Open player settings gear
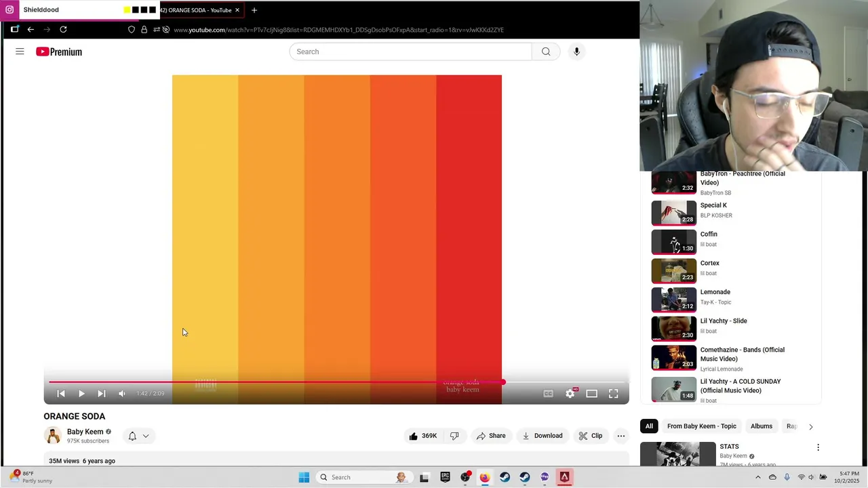 (570, 394)
